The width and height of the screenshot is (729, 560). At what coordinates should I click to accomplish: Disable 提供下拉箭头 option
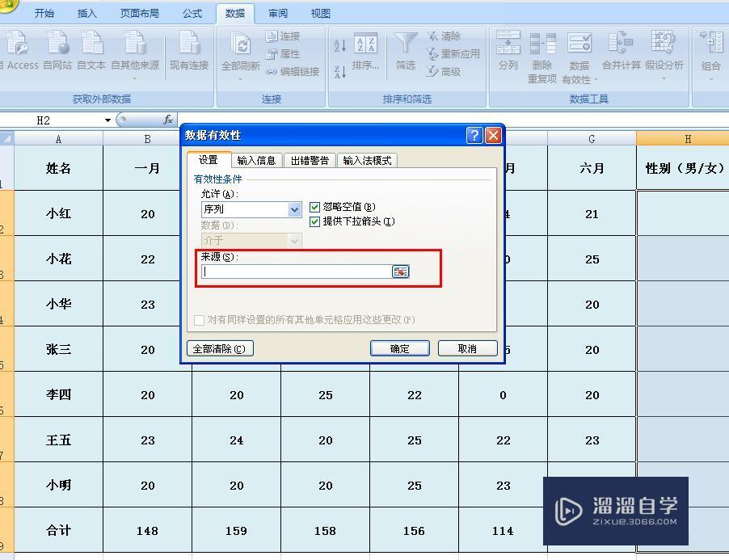(314, 223)
